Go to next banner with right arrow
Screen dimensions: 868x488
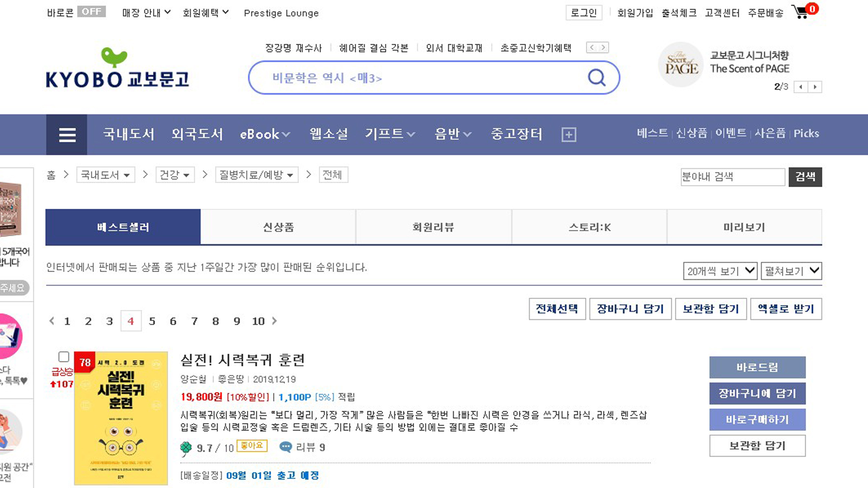point(815,87)
